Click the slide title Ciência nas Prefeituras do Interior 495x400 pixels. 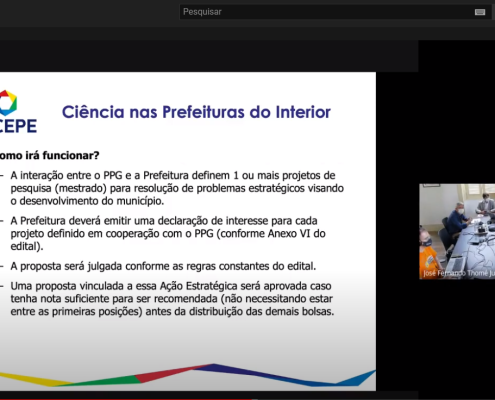[196, 112]
